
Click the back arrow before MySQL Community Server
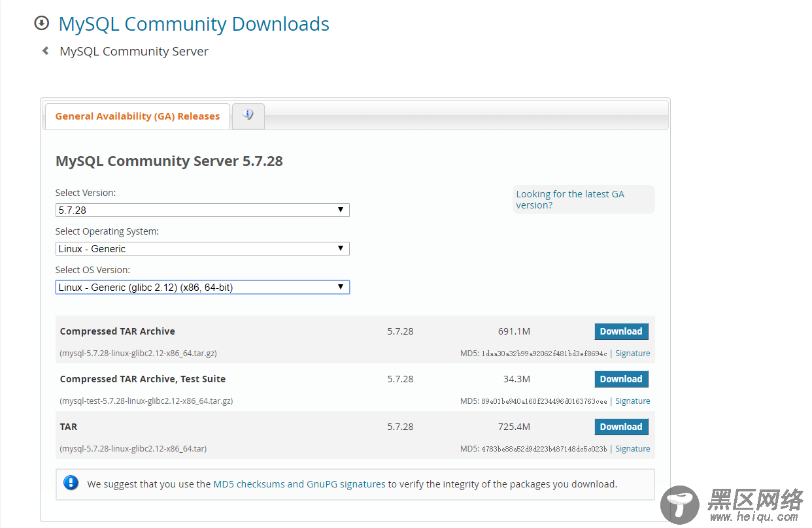click(x=45, y=51)
